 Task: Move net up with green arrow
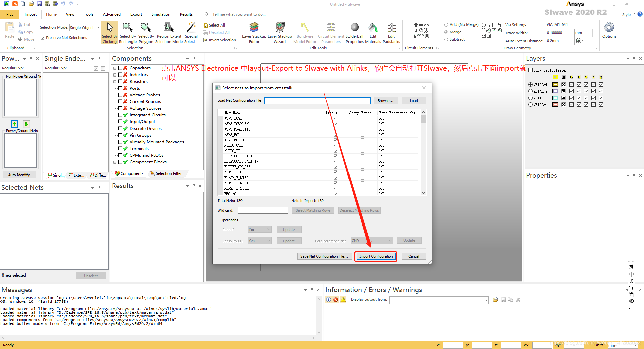click(14, 124)
